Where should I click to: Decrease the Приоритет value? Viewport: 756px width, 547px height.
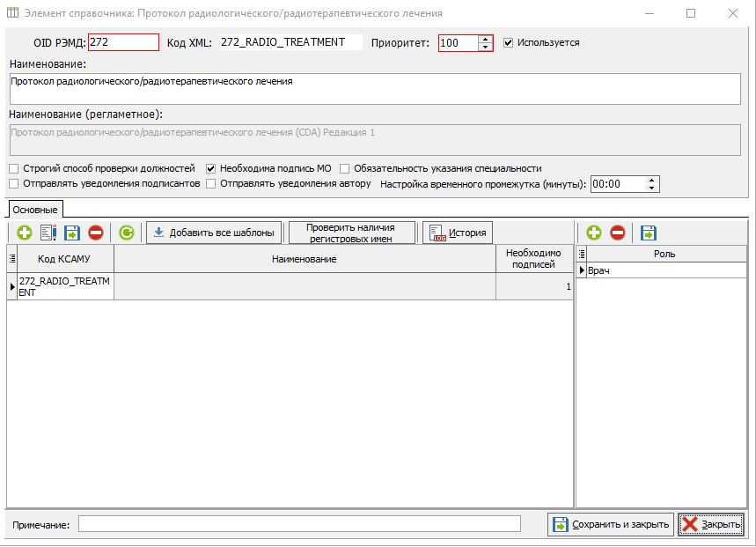(x=485, y=47)
